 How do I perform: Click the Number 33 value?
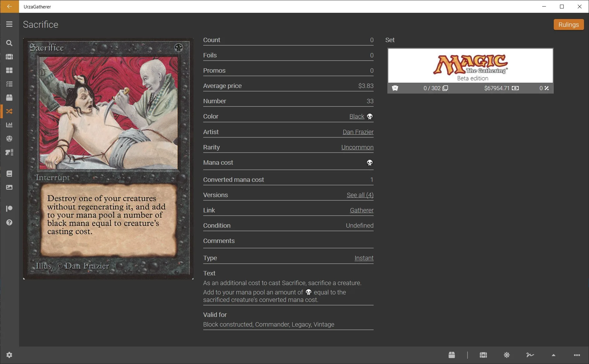coord(370,101)
